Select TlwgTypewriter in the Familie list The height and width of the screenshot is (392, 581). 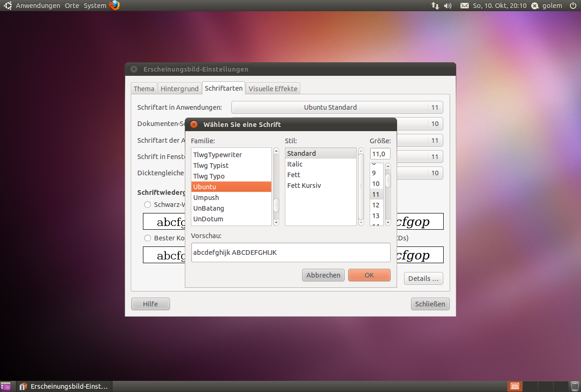point(231,155)
